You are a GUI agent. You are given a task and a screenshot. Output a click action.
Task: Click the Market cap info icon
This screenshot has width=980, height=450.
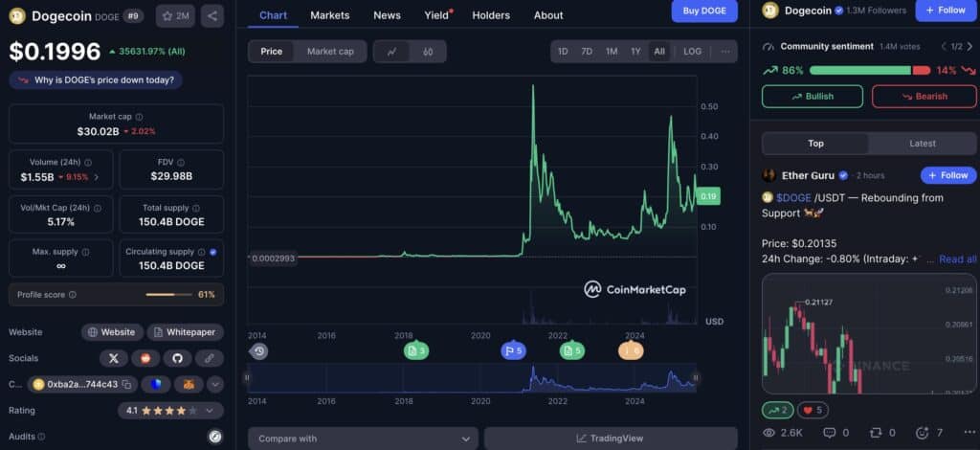139,117
